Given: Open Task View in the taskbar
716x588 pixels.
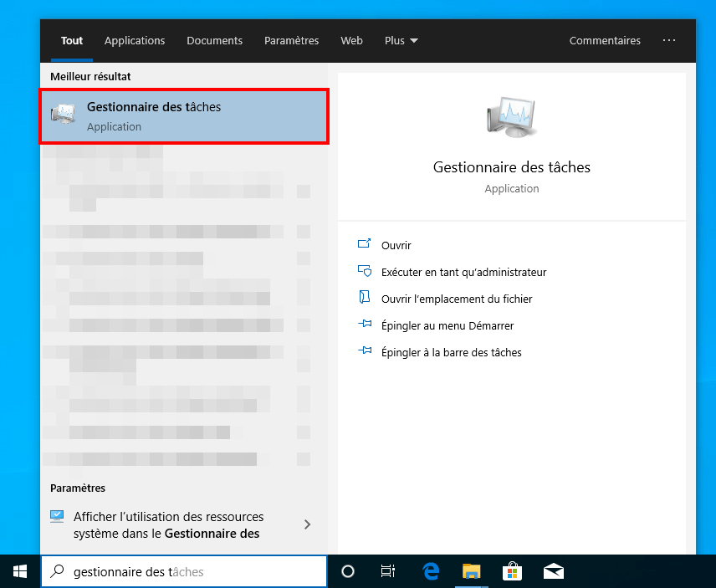Looking at the screenshot, I should coord(387,571).
